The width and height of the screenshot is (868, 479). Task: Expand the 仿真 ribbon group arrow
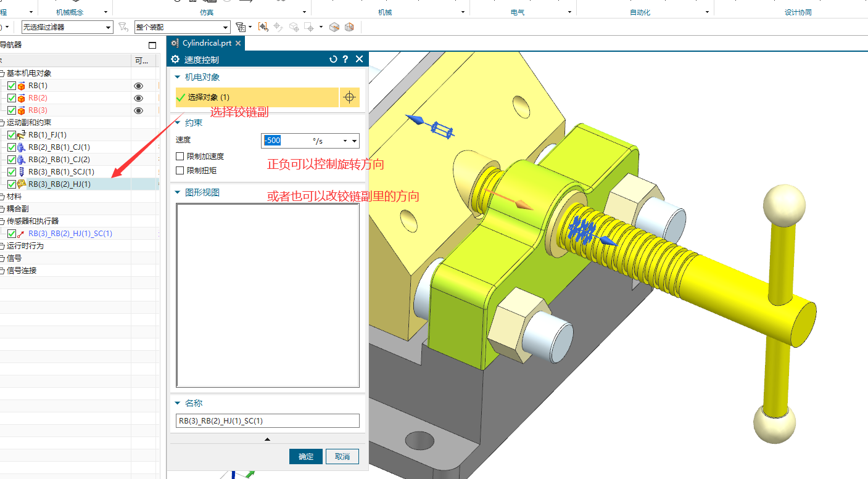tap(304, 12)
